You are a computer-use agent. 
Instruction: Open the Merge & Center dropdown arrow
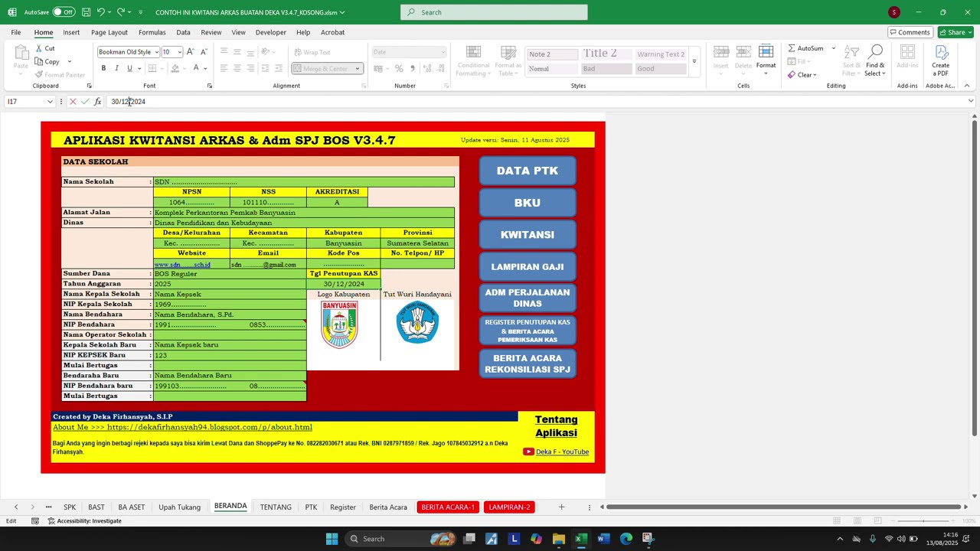358,68
